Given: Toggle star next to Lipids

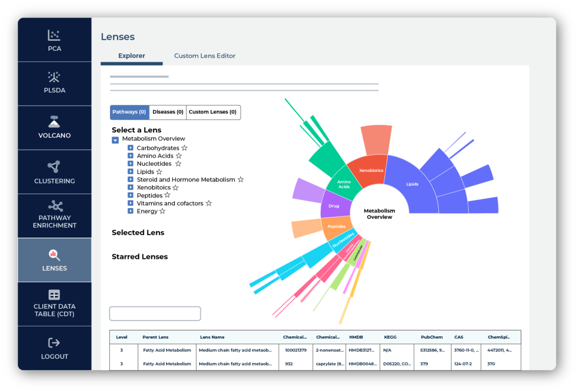Looking at the screenshot, I should [159, 172].
